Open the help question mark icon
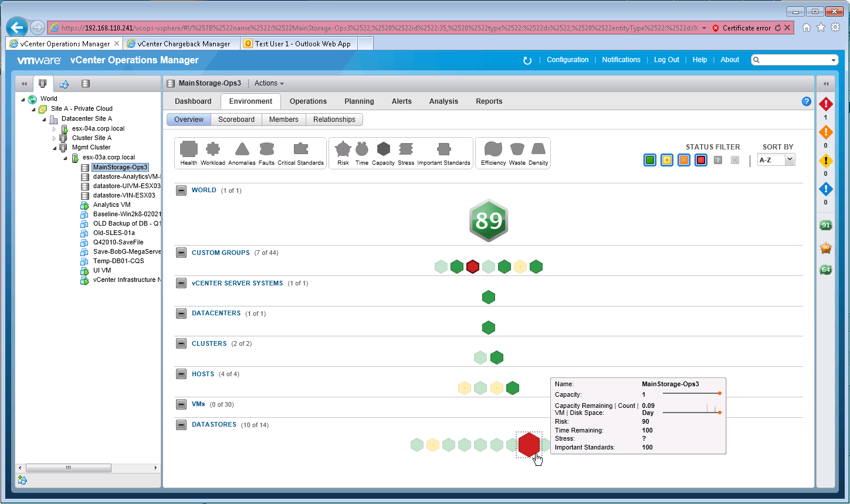Viewport: 850px width, 504px height. pos(806,101)
